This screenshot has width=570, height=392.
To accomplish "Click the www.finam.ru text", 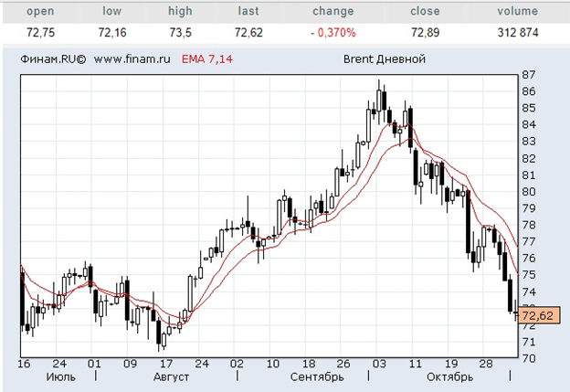I will pyautogui.click(x=132, y=59).
